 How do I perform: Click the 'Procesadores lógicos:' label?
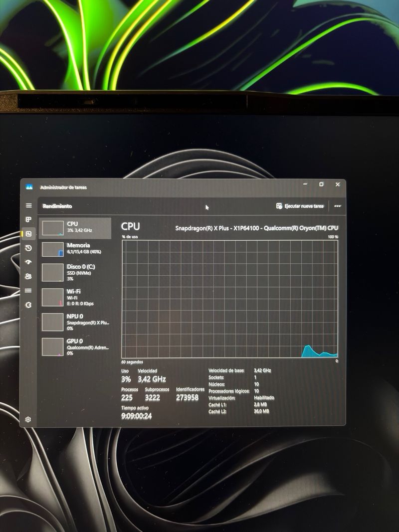(x=229, y=391)
